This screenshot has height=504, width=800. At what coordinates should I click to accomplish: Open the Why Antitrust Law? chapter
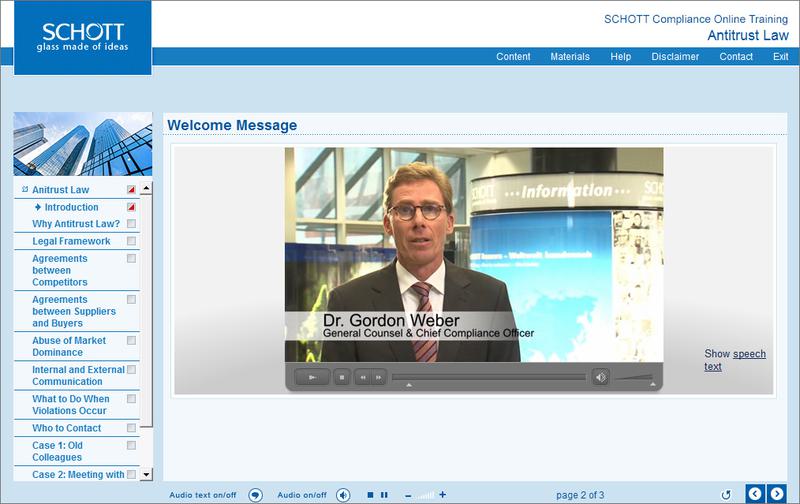coord(76,224)
